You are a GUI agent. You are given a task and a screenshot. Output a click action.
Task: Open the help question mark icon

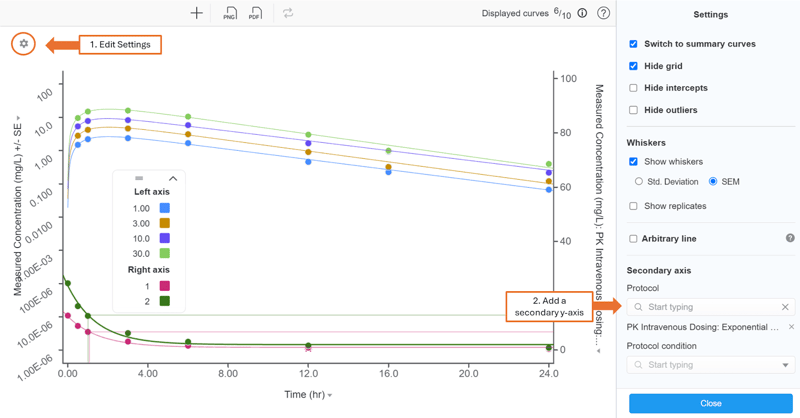[x=603, y=13]
